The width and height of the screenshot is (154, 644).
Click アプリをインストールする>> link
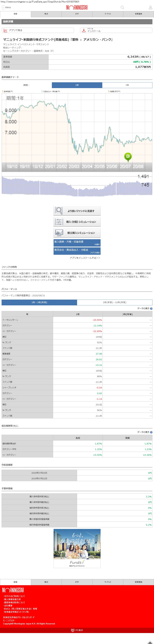coord(85,258)
